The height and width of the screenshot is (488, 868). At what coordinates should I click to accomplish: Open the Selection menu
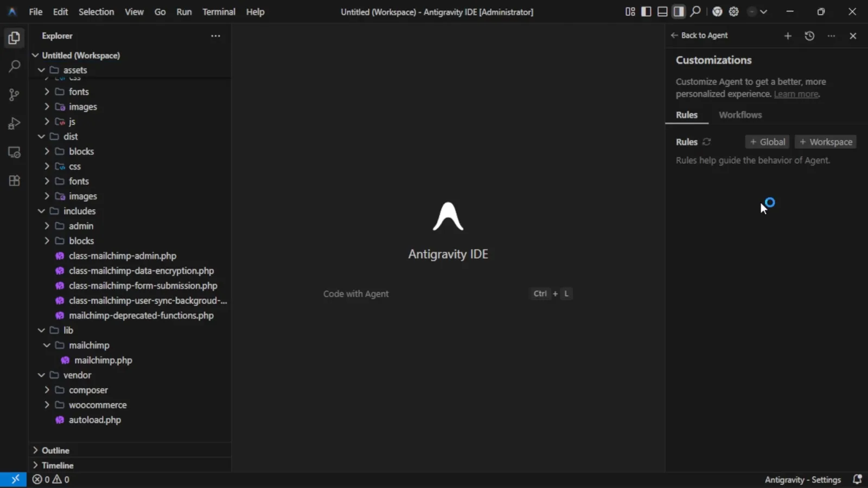click(x=96, y=11)
